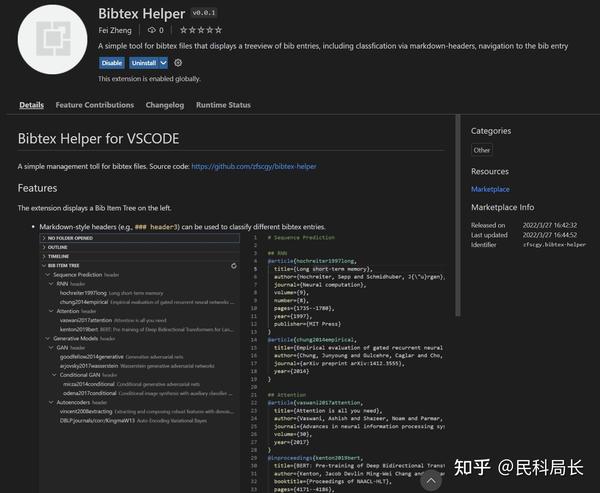The width and height of the screenshot is (600, 493).
Task: Collapse the Autoencoders header node
Action: pos(140,403)
